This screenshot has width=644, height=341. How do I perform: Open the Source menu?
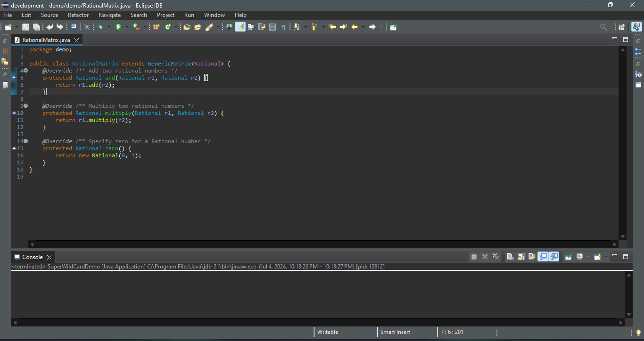click(x=50, y=15)
